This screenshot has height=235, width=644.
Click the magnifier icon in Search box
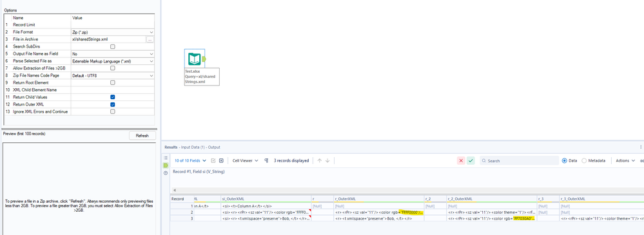[x=484, y=161]
